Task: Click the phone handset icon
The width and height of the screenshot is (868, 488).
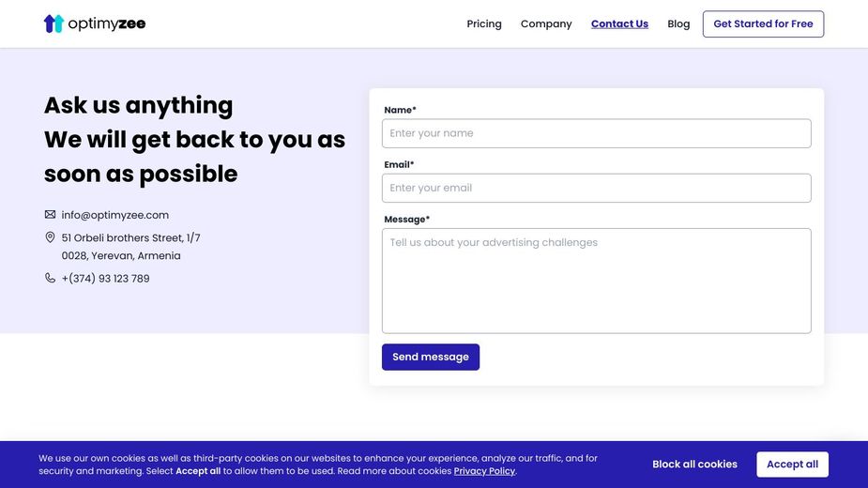Action: tap(50, 278)
